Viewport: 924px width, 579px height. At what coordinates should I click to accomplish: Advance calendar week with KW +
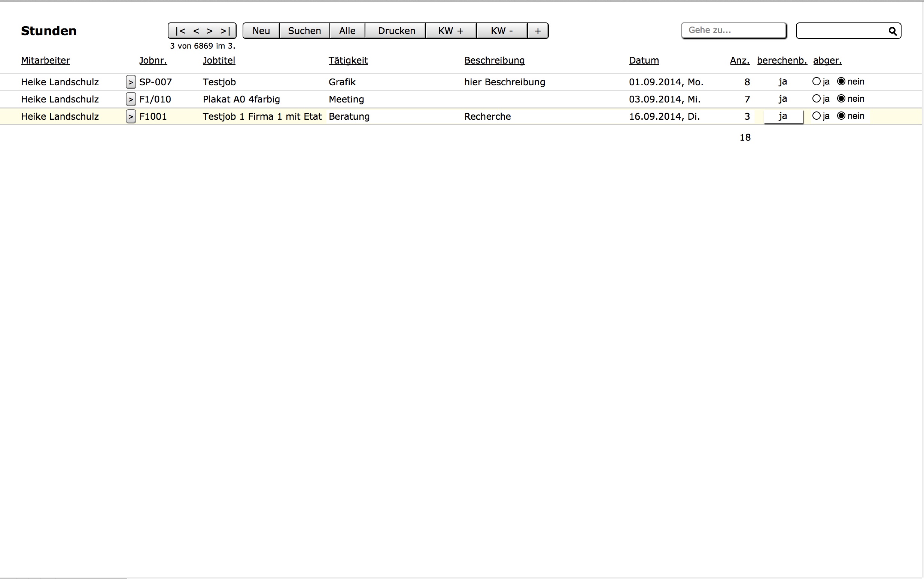pos(451,31)
